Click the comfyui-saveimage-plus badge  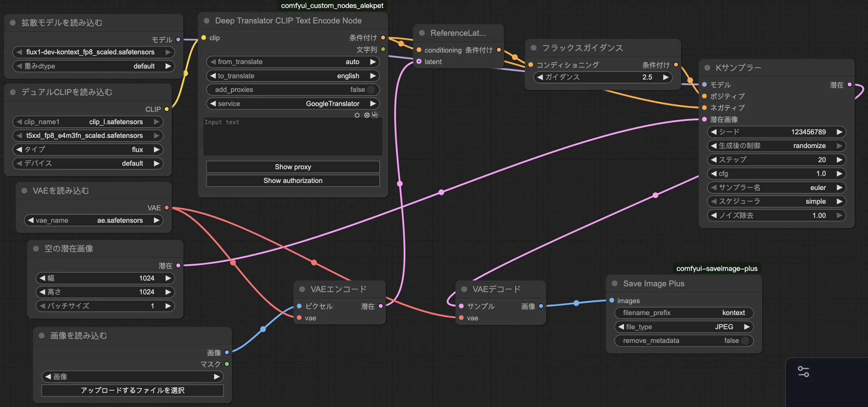(x=717, y=268)
